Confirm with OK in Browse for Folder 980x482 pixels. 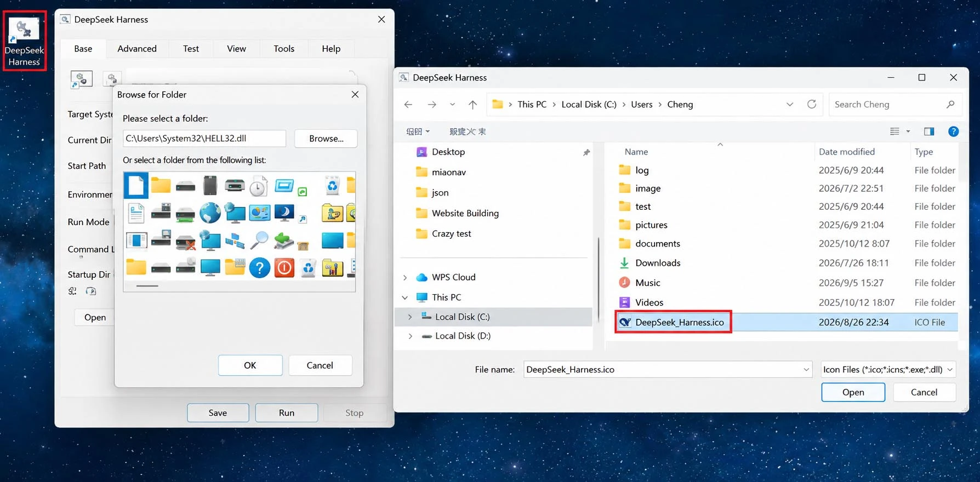coord(250,365)
